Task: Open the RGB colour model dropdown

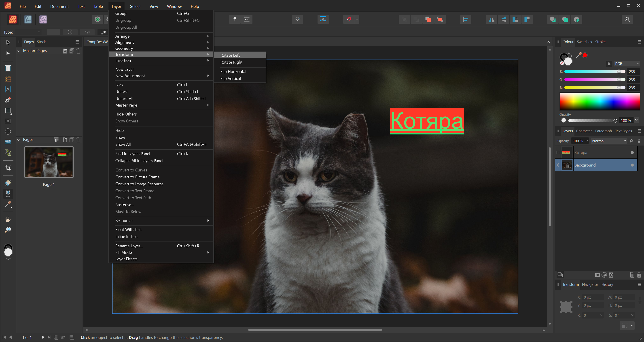Action: point(627,64)
